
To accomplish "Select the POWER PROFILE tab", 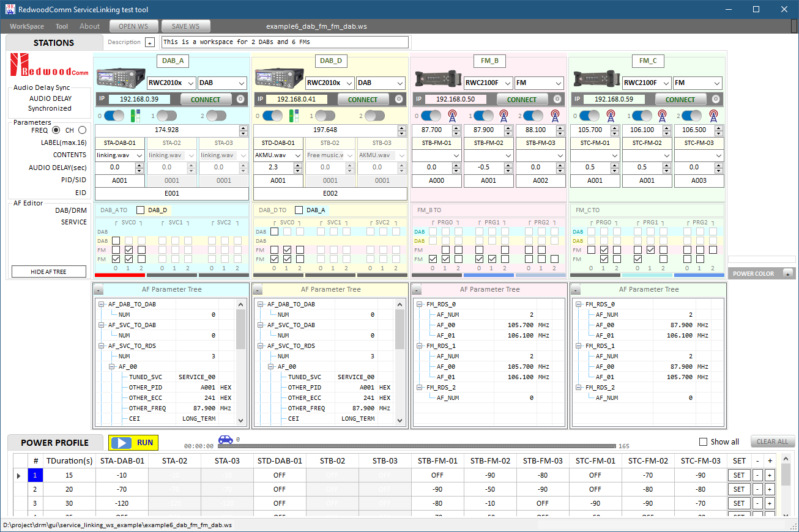I will point(54,443).
